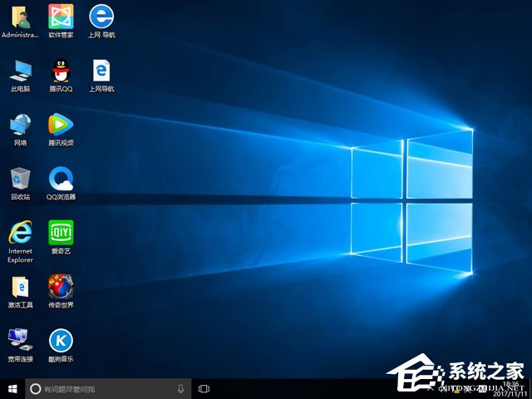Image resolution: width=532 pixels, height=399 pixels.
Task: Open 此电脑 (This PC) icon
Action: (x=20, y=70)
